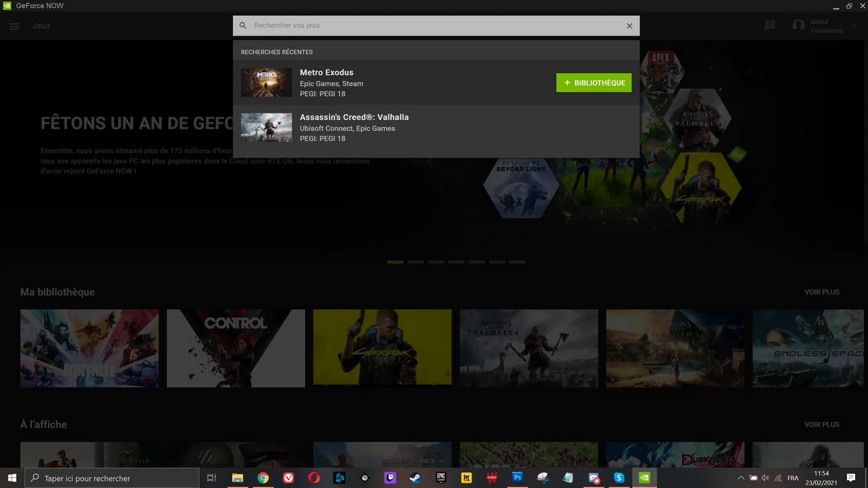Viewport: 868px width, 488px height.
Task: Open Windows Start menu
Action: (x=12, y=478)
